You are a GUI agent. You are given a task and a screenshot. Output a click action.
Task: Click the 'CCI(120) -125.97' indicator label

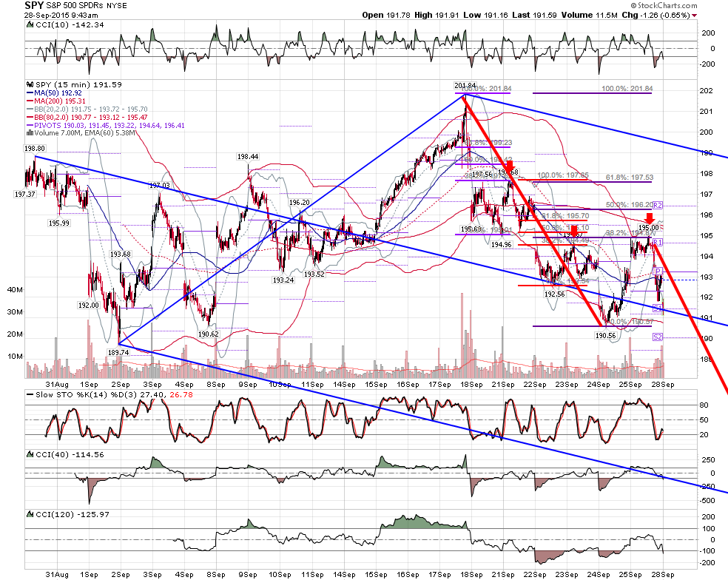click(73, 514)
